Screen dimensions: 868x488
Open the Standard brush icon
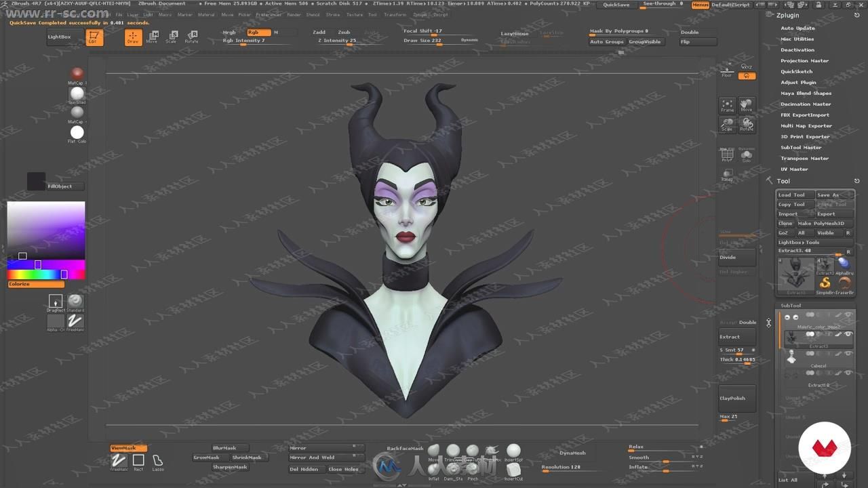pos(75,302)
